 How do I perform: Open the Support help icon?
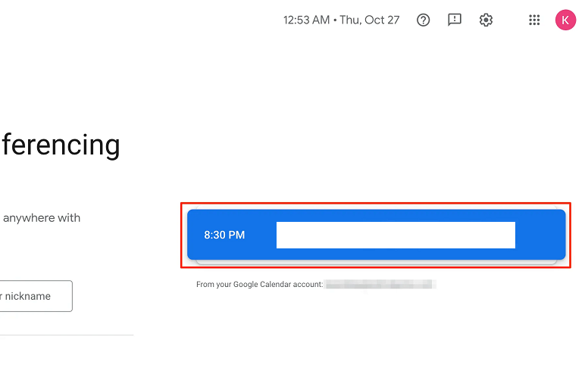pyautogui.click(x=423, y=20)
